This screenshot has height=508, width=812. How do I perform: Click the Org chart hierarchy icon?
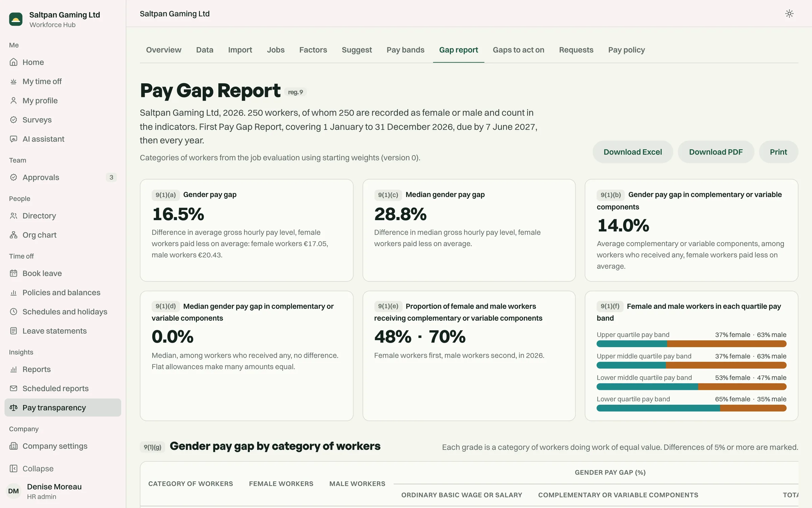click(x=14, y=235)
